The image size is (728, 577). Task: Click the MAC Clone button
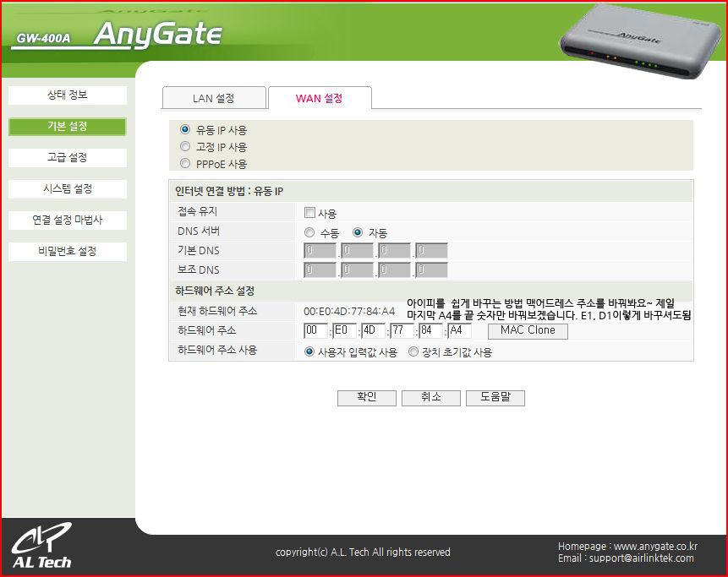pyautogui.click(x=528, y=330)
